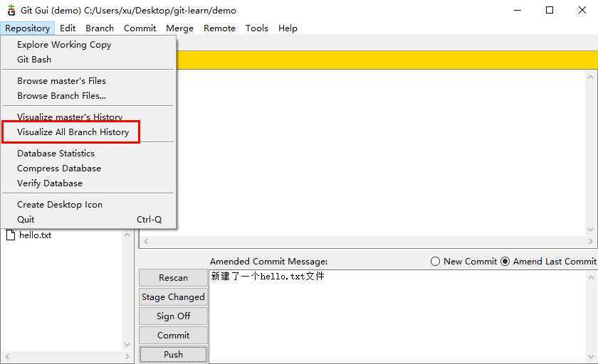The width and height of the screenshot is (598, 364).
Task: Select Compress Database
Action: point(88,168)
